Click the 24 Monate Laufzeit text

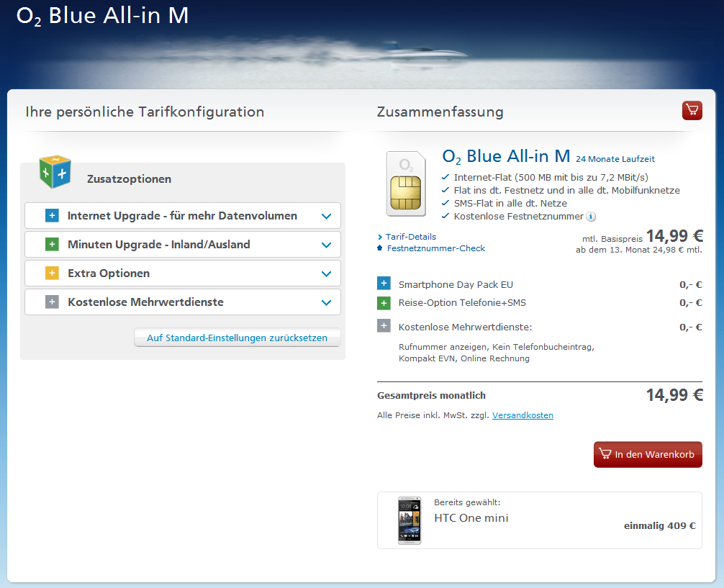pos(615,159)
